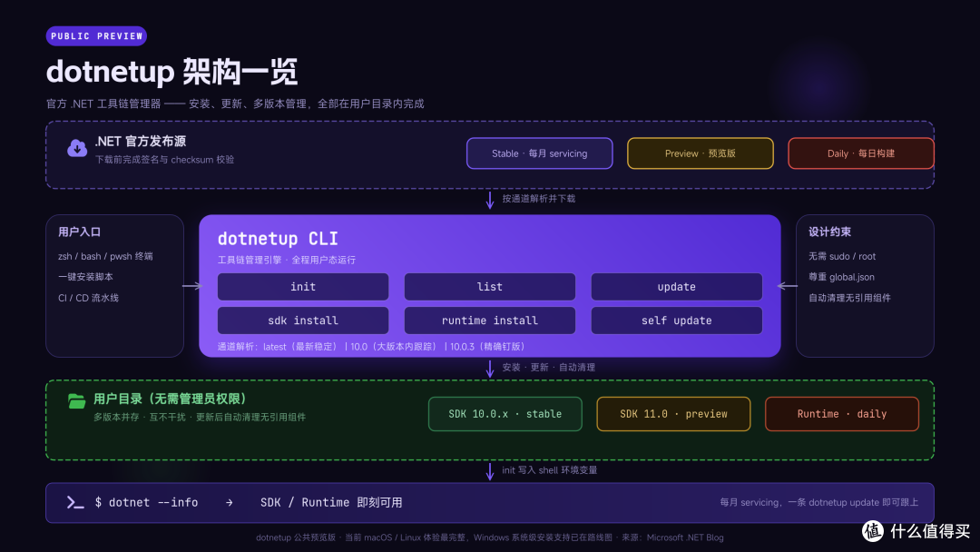The image size is (980, 552).
Task: Click the official toolchain manager subtitle
Action: point(235,103)
